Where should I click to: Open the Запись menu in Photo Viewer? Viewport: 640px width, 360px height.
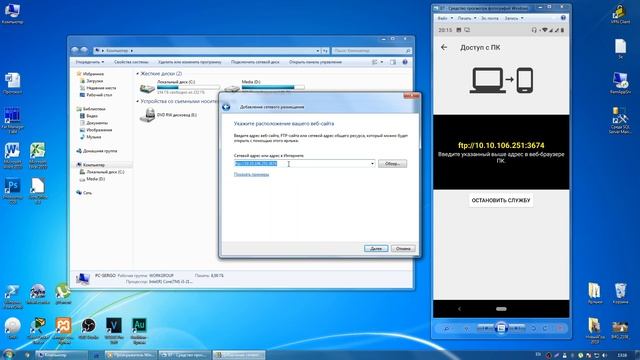tap(513, 18)
